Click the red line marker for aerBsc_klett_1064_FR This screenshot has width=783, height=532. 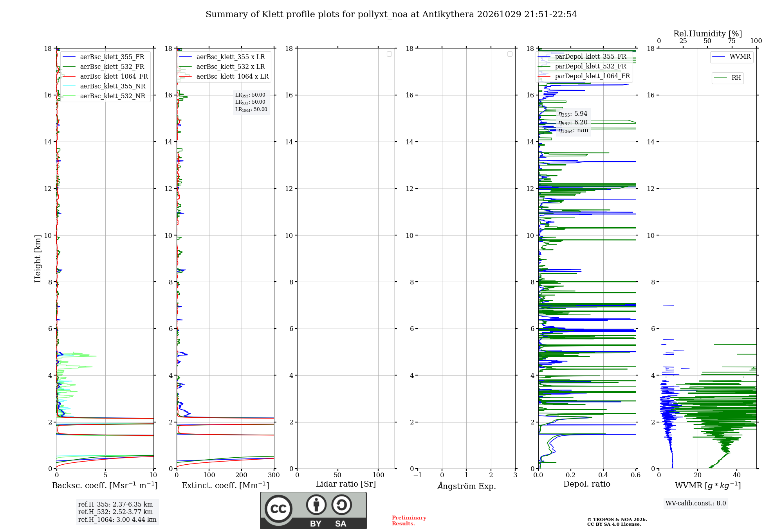(69, 76)
